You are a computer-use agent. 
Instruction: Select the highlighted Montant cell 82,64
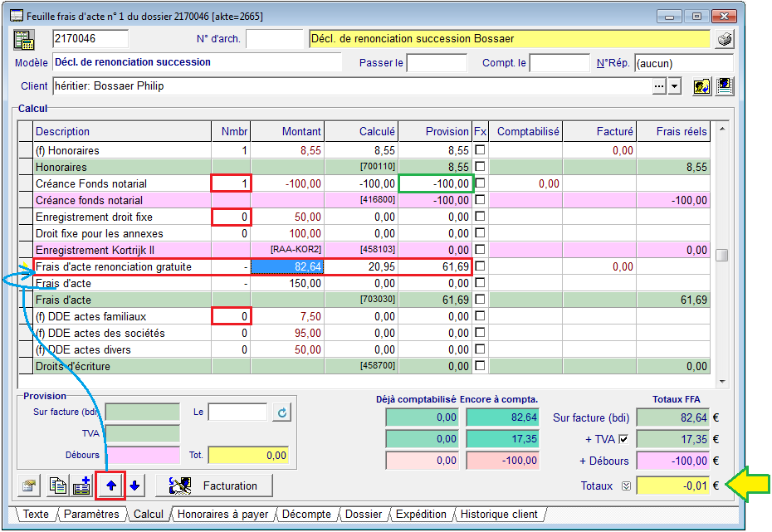pos(287,266)
